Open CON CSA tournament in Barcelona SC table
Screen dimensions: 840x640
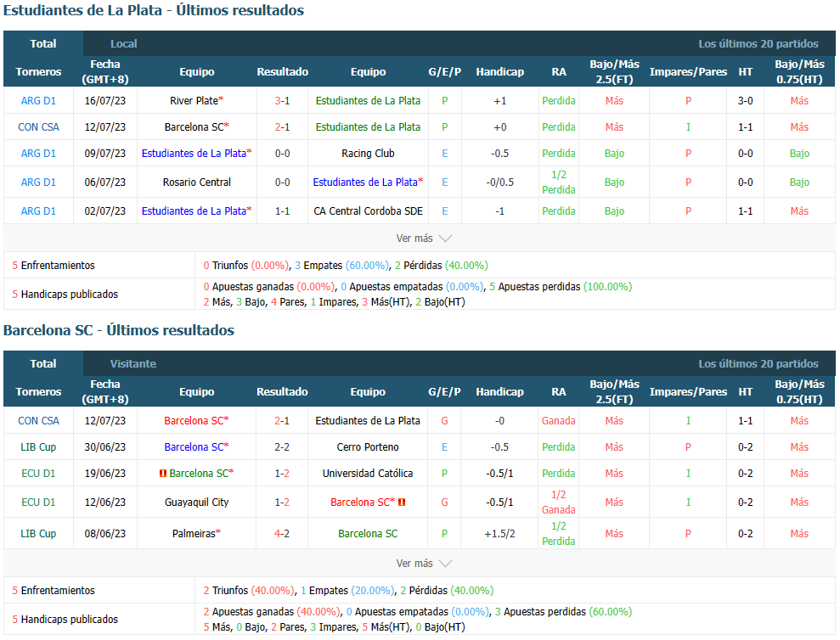coord(38,420)
